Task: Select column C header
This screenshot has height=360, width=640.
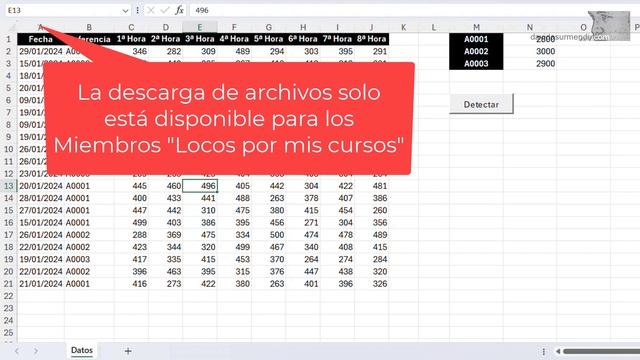Action: point(131,27)
